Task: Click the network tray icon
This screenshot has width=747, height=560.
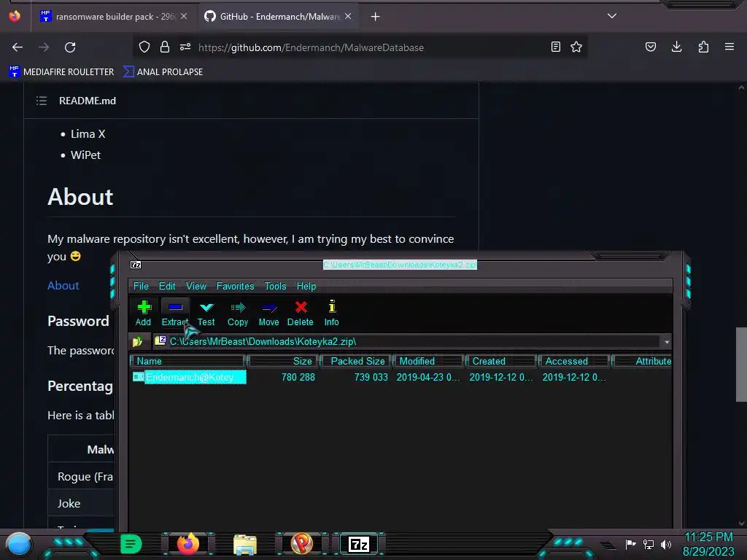Action: pyautogui.click(x=649, y=544)
